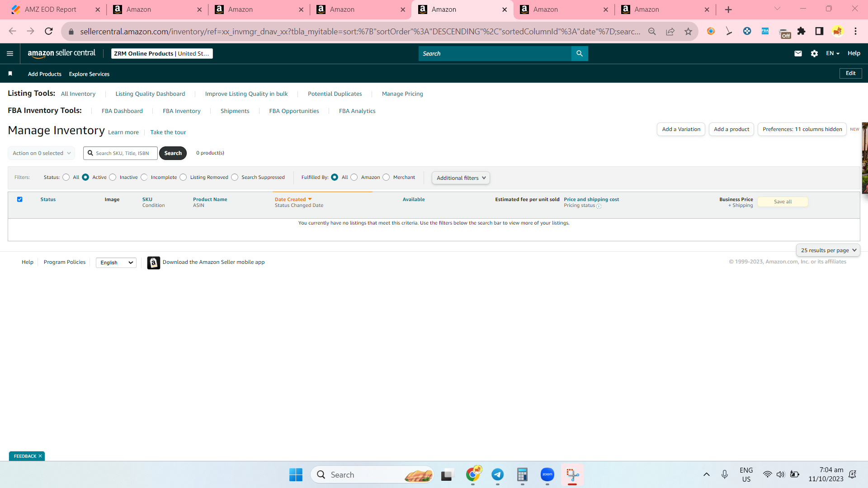Click the Add a Variation button
This screenshot has width=868, height=488.
[x=681, y=129]
